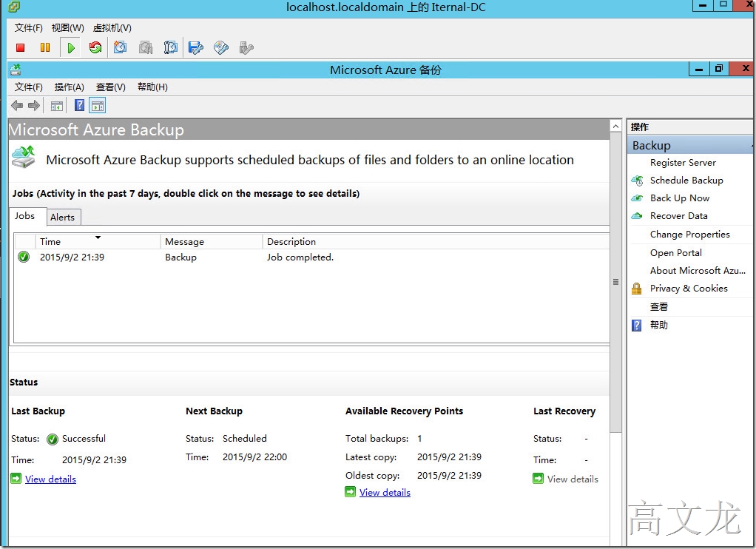Open the vSphere 文件(F) menu

(28, 28)
